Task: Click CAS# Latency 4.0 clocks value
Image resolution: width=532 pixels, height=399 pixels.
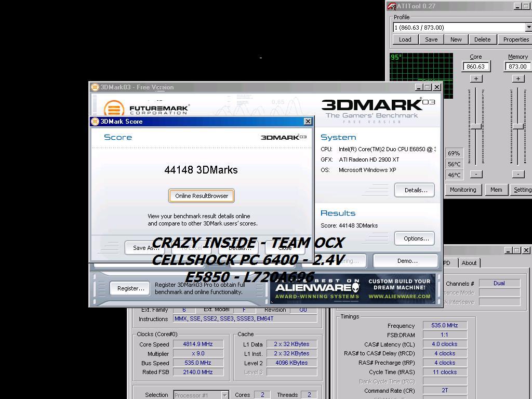Action: coord(445,344)
